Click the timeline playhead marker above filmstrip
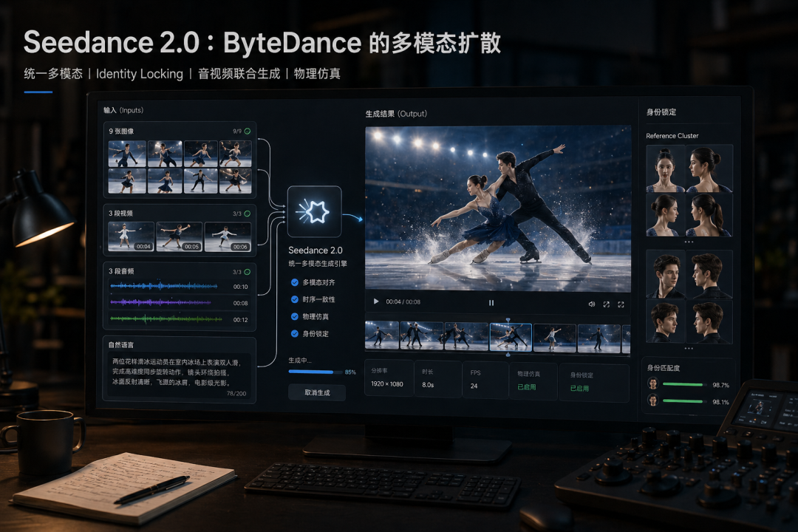This screenshot has width=798, height=532. click(x=508, y=320)
